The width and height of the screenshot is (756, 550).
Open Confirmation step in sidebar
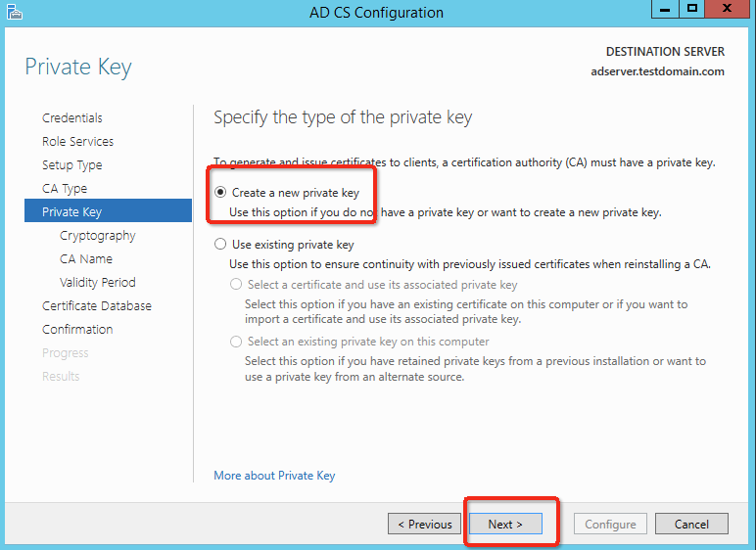point(77,329)
